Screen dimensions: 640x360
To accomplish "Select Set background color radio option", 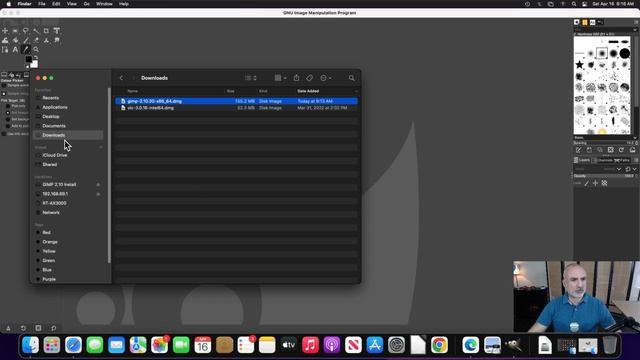I will (8, 119).
